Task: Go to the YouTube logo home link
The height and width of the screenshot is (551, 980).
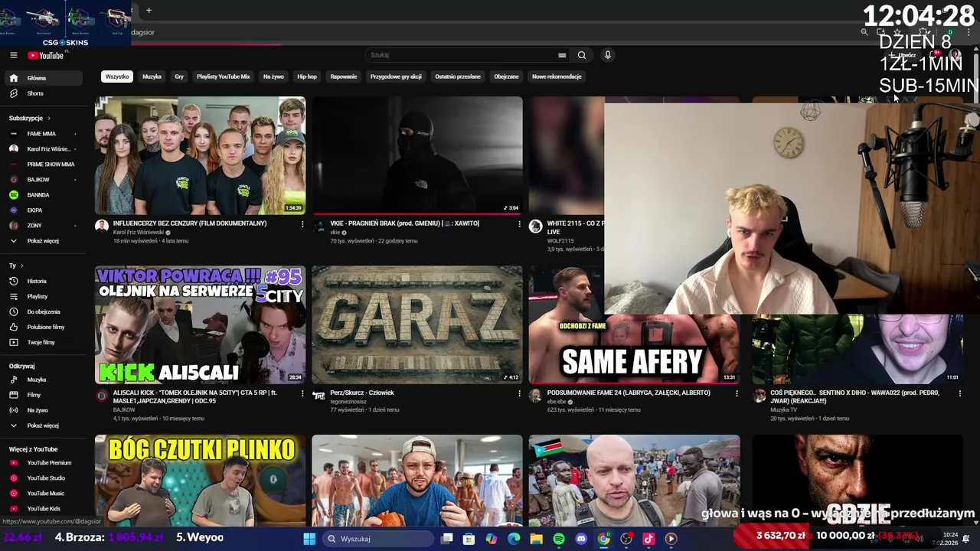Action: tap(46, 55)
